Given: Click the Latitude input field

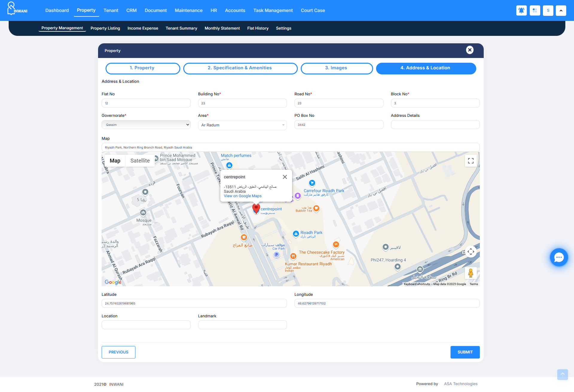Looking at the screenshot, I should click(194, 303).
